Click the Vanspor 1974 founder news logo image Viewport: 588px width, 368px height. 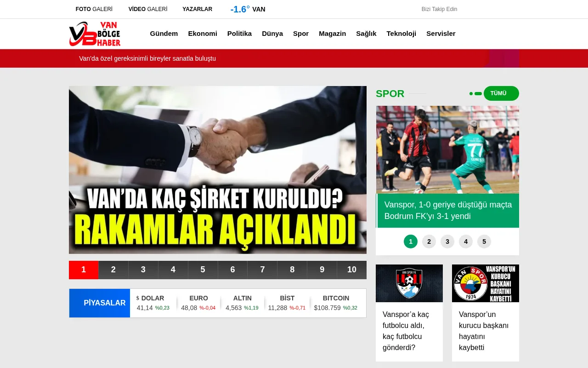coord(485,283)
